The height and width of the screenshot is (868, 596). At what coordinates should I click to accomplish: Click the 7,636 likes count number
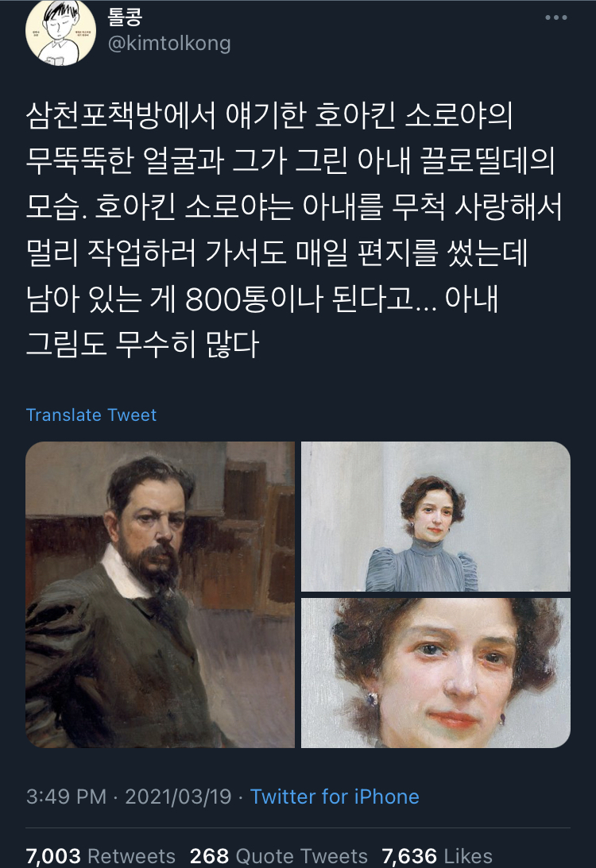tap(409, 856)
